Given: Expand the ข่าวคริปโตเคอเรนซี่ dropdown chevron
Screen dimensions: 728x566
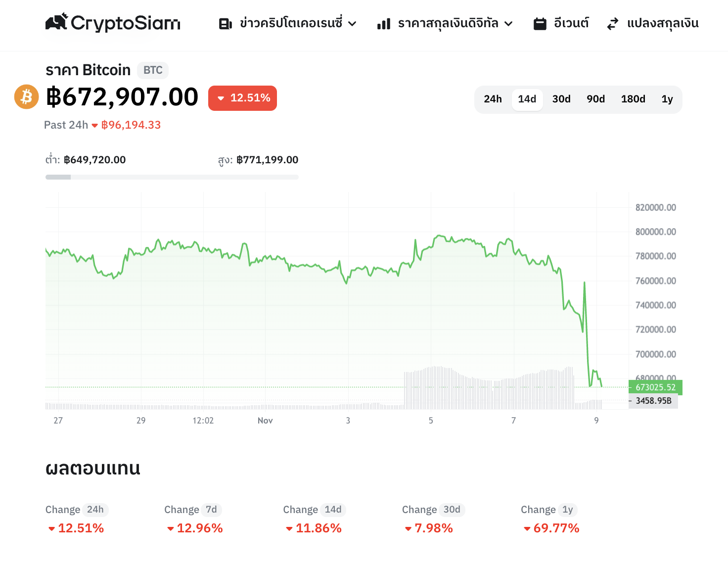Looking at the screenshot, I should click(352, 24).
